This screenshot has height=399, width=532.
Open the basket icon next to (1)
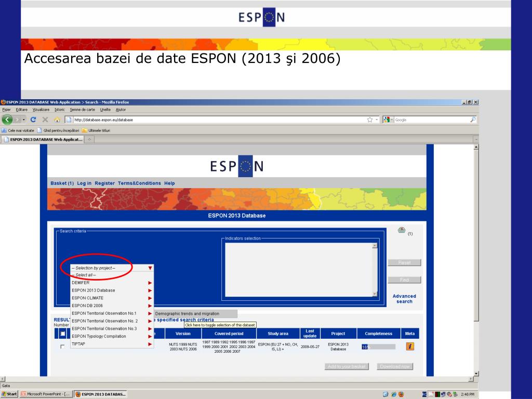coord(402,231)
